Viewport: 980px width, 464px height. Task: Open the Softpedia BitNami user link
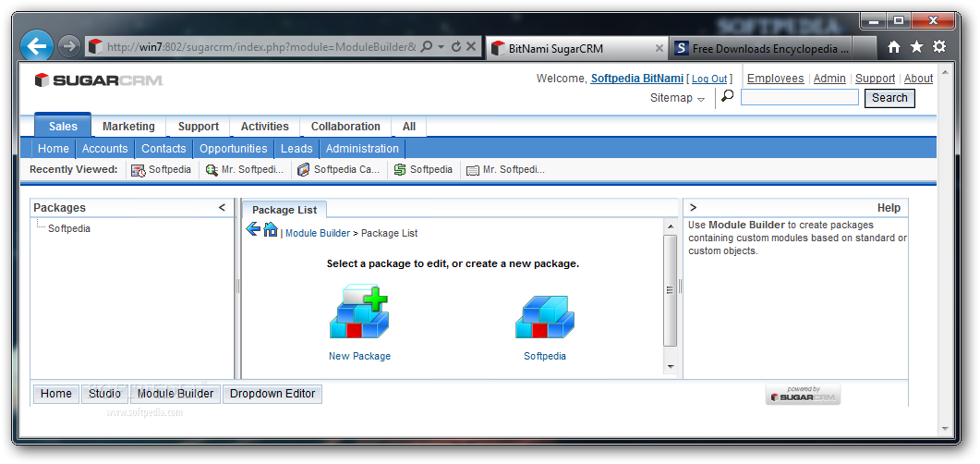pyautogui.click(x=637, y=79)
